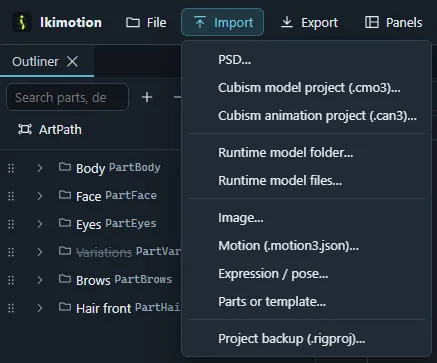Import Project backup (.rigproj)...

[x=306, y=339]
